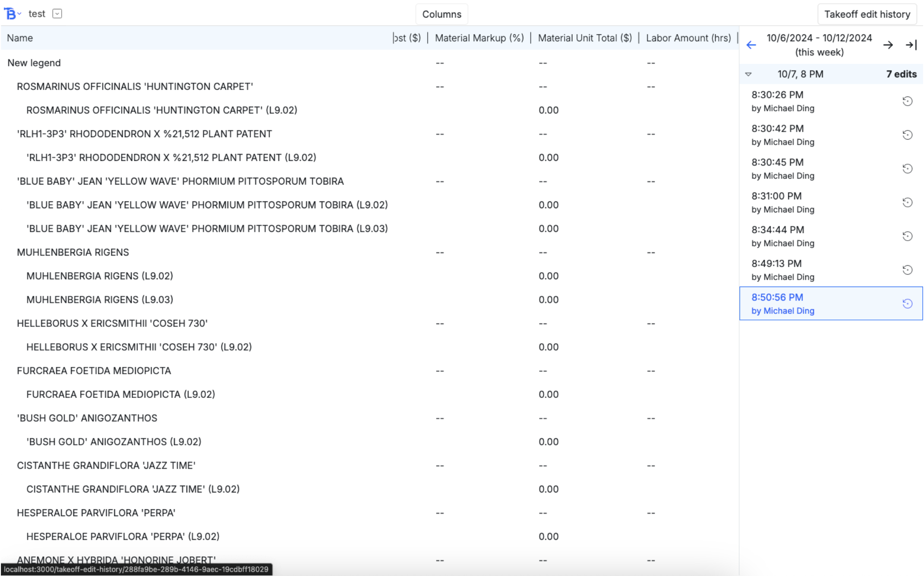
Task: Restore the 8:34:44 PM edit version
Action: pyautogui.click(x=907, y=236)
